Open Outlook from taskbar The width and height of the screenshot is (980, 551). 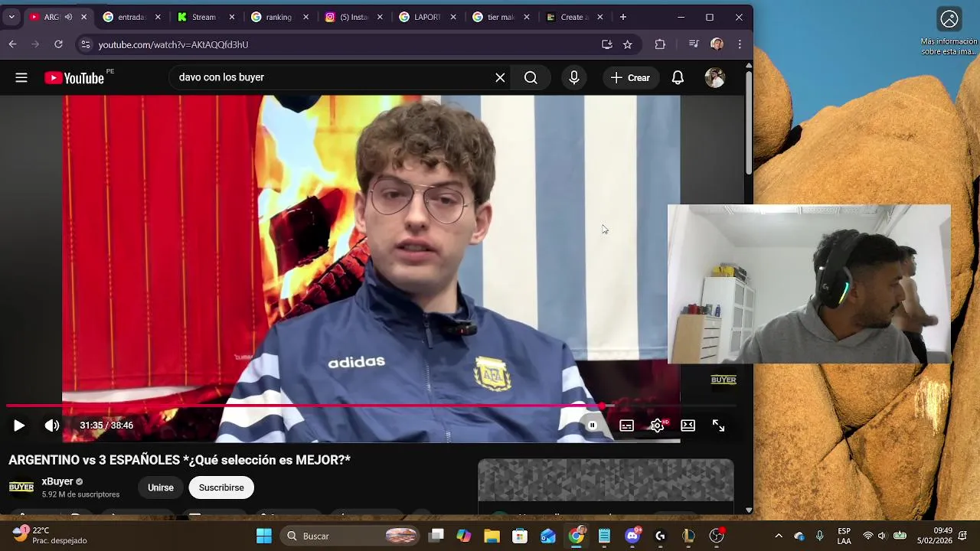coord(548,536)
